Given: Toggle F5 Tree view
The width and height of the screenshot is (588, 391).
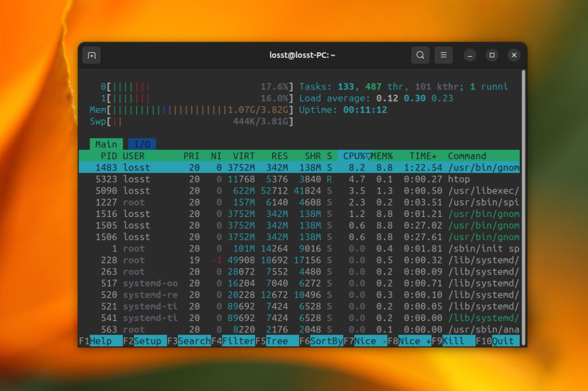Looking at the screenshot, I should (x=277, y=341).
